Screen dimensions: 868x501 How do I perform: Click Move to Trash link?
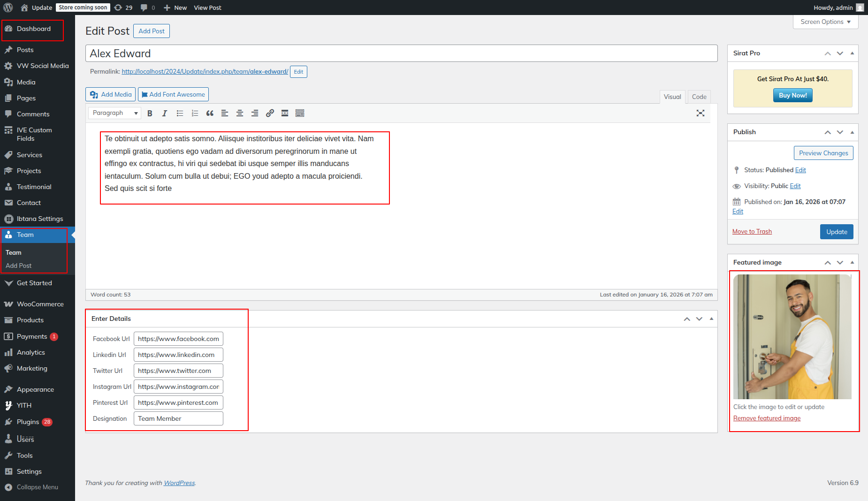(x=752, y=232)
